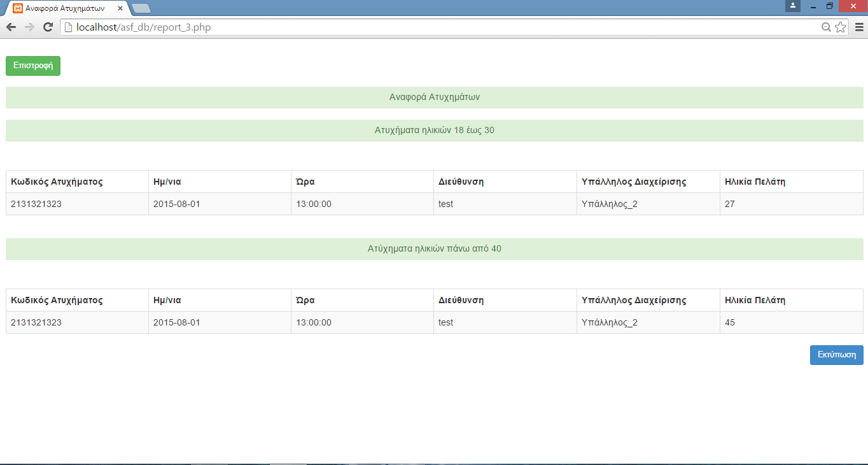This screenshot has width=868, height=465.
Task: Click address test in the age 45 row
Action: (x=446, y=322)
